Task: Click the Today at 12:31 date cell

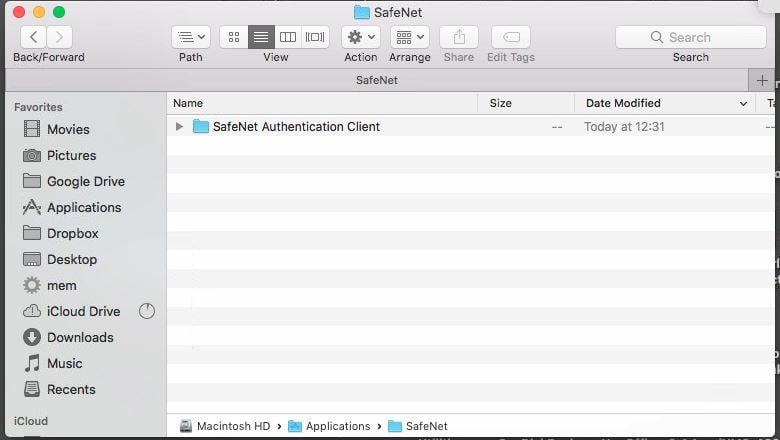Action: 624,127
